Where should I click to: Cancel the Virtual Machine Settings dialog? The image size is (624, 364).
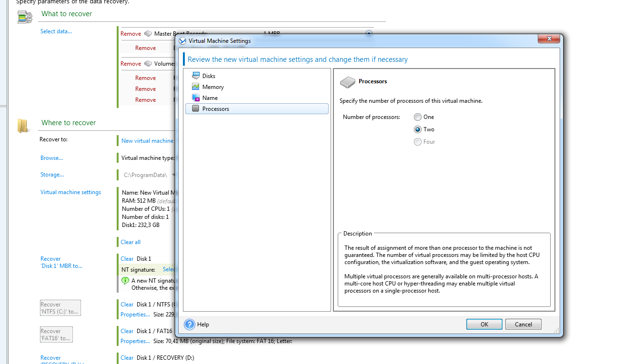[523, 325]
